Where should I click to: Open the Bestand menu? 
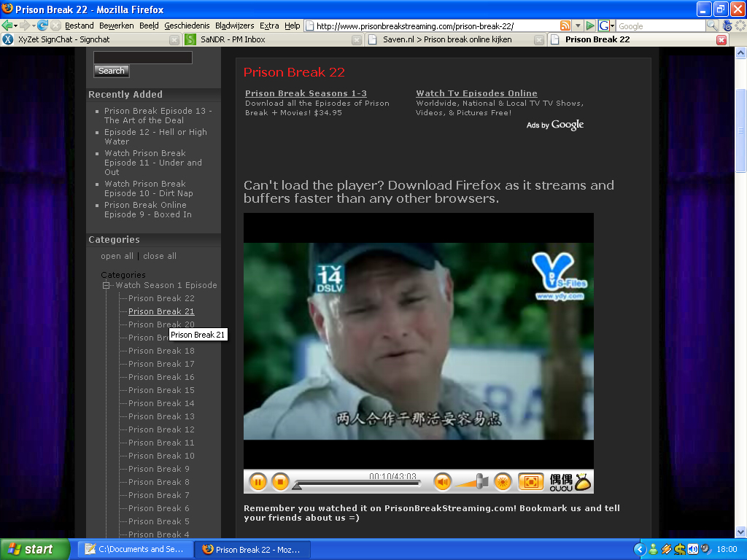tap(79, 26)
